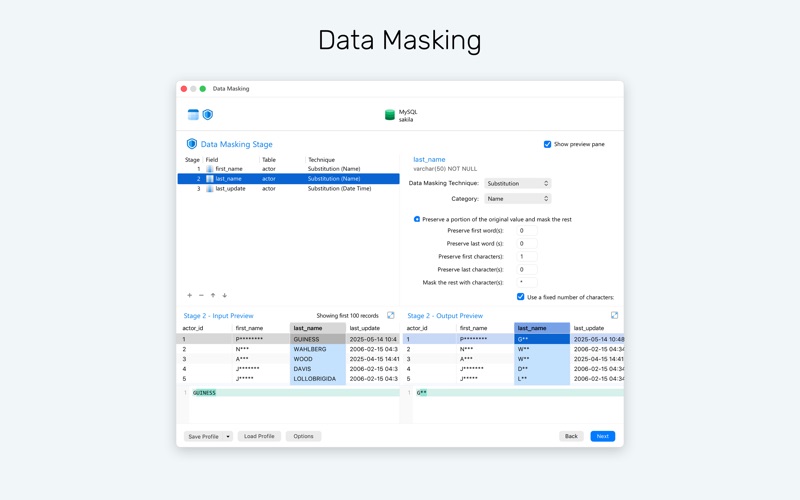The height and width of the screenshot is (500, 800).
Task: Edit Preserve first word(s) field
Action: point(527,231)
